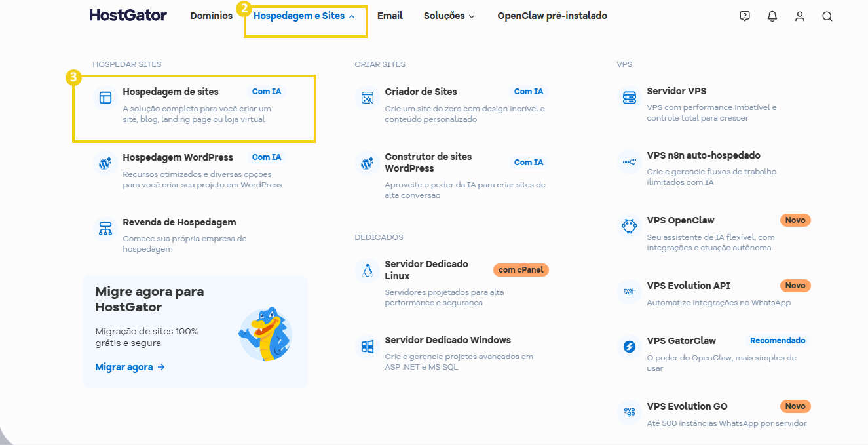
Task: Click the Windows dedicated server icon
Action: click(x=368, y=346)
